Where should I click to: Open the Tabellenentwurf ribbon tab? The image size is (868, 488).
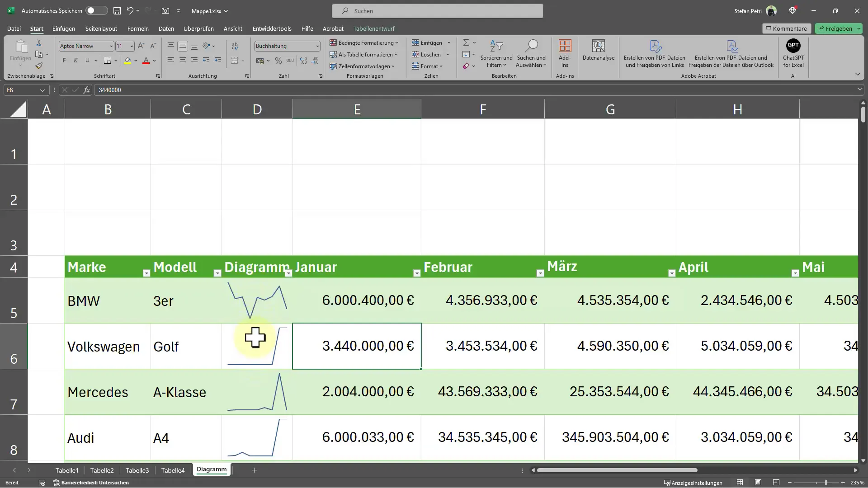pos(374,28)
